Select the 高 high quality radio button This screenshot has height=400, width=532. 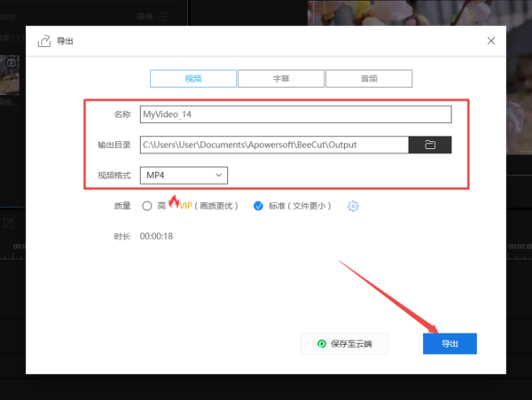(147, 206)
